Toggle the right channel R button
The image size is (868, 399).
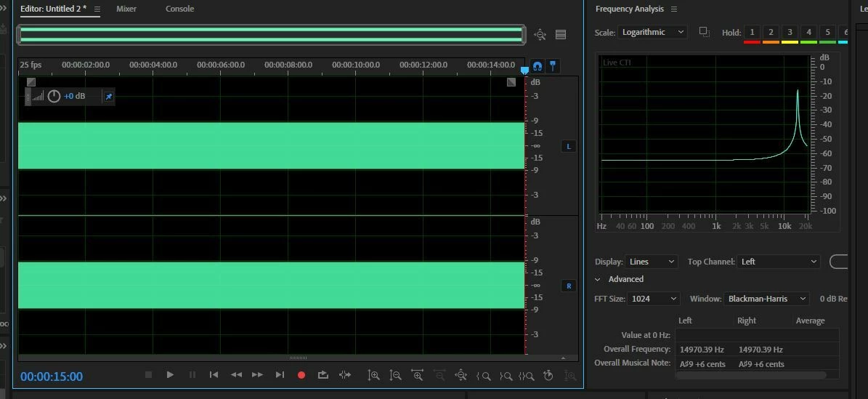pyautogui.click(x=569, y=286)
